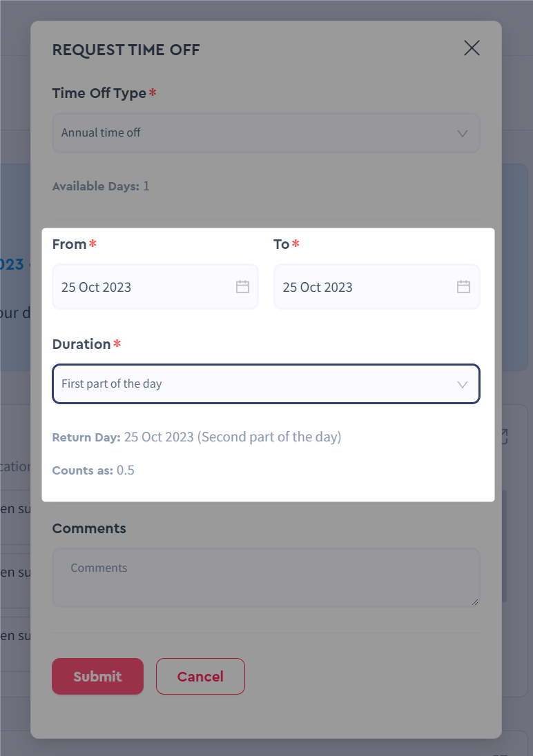Cancel the time off request
This screenshot has width=533, height=756.
200,677
